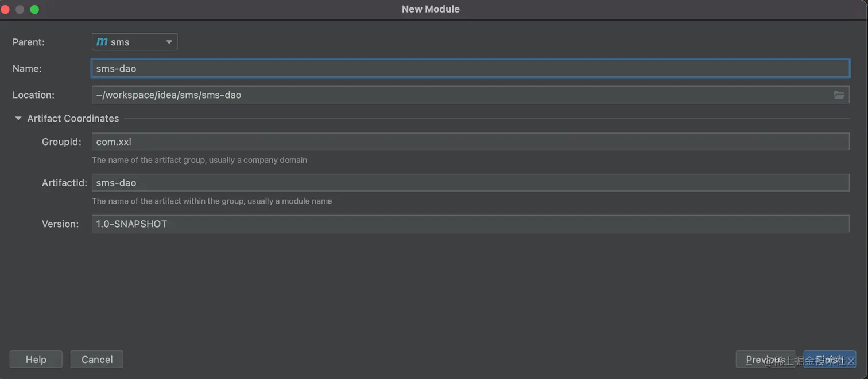This screenshot has height=379, width=868.
Task: Finish creating the module
Action: 830,360
